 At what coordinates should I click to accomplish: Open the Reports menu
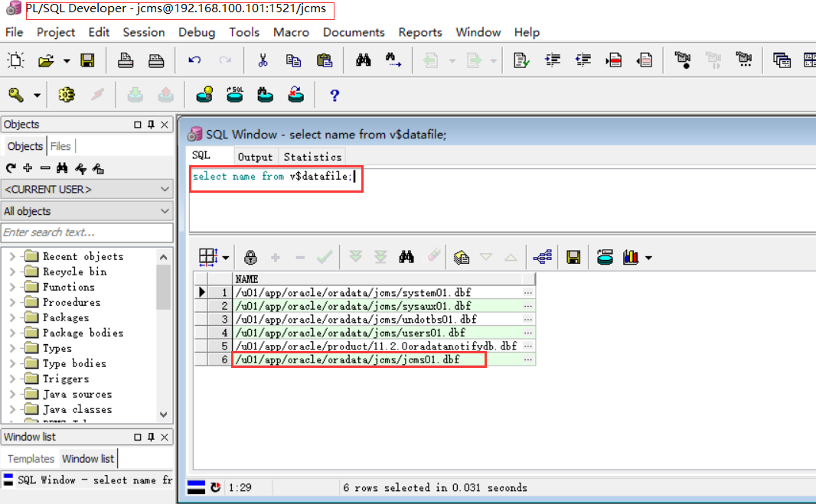tap(420, 32)
